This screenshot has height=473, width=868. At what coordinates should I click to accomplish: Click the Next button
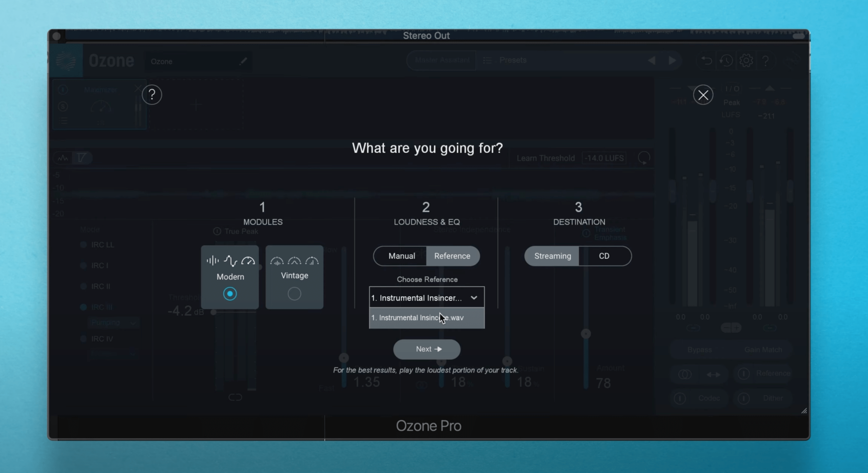coord(426,349)
